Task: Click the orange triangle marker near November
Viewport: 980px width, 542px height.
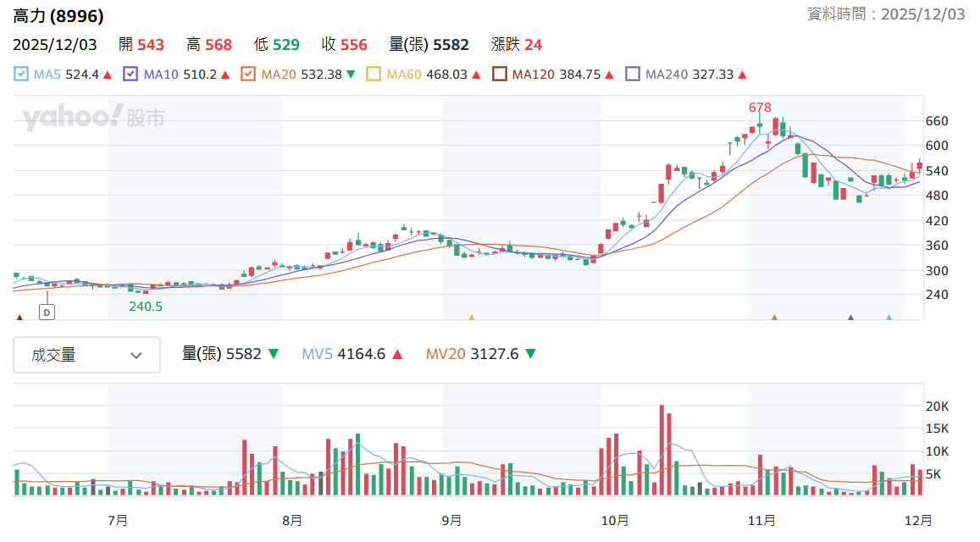Action: tap(774, 318)
